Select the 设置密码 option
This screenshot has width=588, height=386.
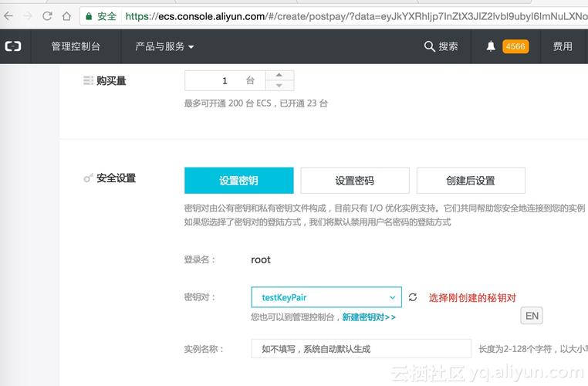355,181
